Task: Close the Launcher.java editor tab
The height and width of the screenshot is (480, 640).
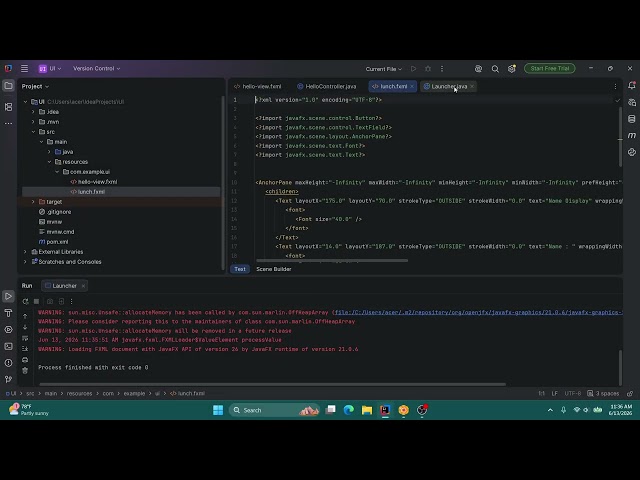Action: 472,87
